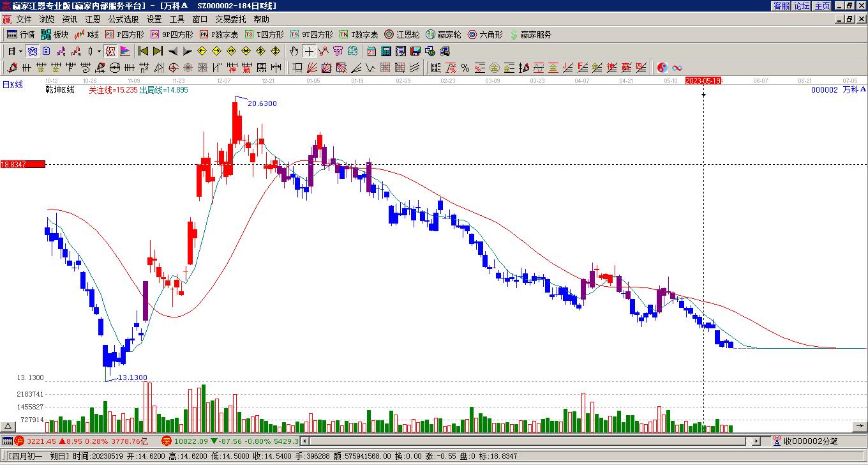The image size is (868, 465).
Task: Click the yin-yang taiji icon
Action: click(x=662, y=68)
